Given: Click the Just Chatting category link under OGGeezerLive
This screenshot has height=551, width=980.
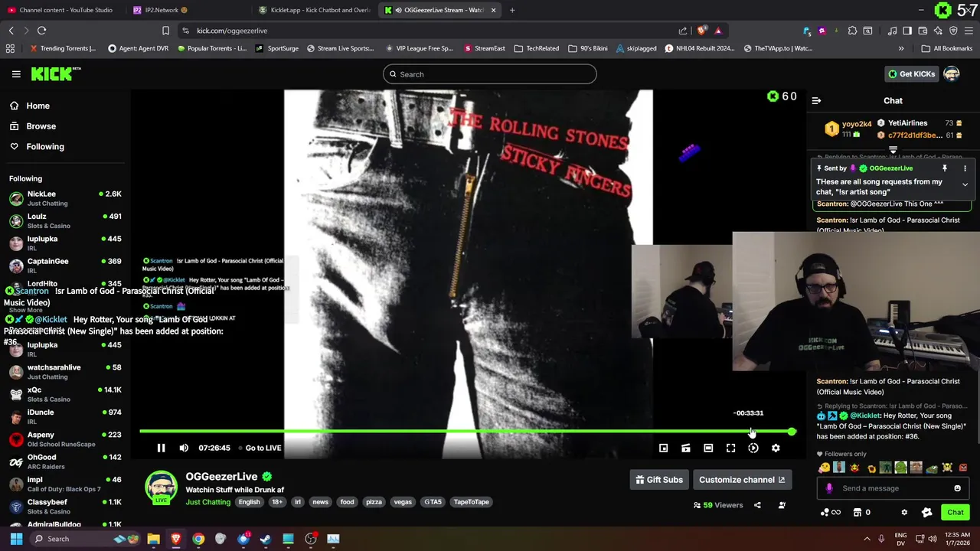Looking at the screenshot, I should tap(207, 502).
